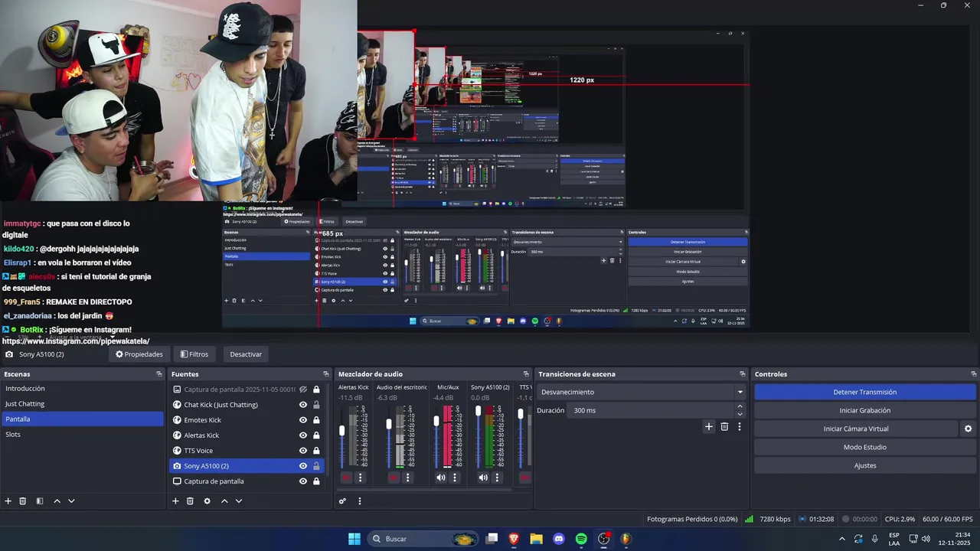
Task: Open File Explorer from taskbar
Action: pos(537,539)
